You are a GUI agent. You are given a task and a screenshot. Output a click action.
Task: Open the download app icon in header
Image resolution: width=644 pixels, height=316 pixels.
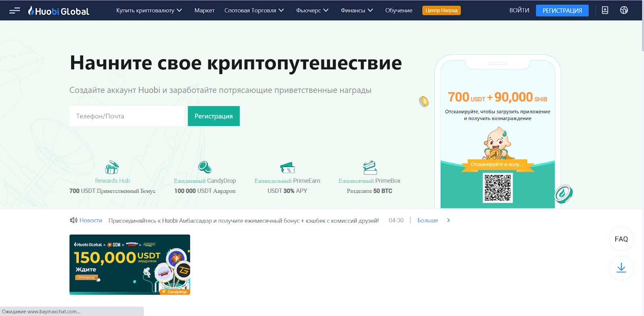coord(605,10)
